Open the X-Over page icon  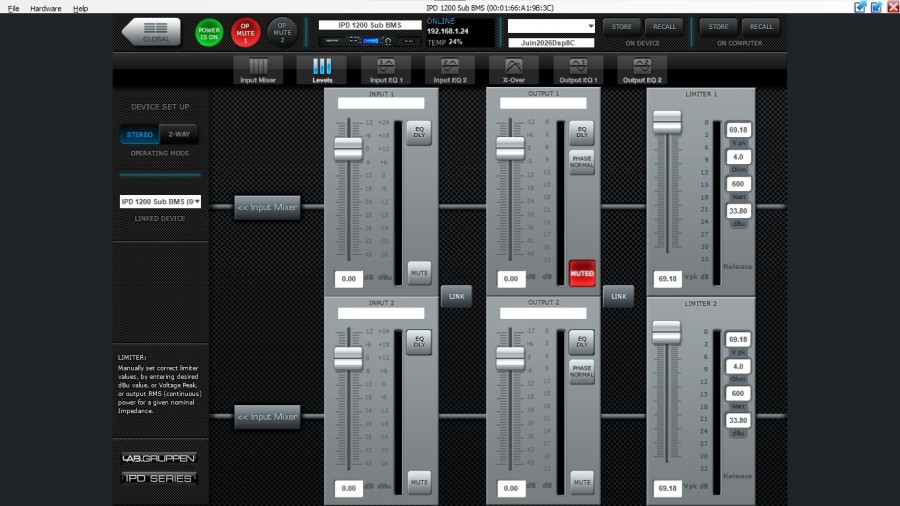[514, 71]
